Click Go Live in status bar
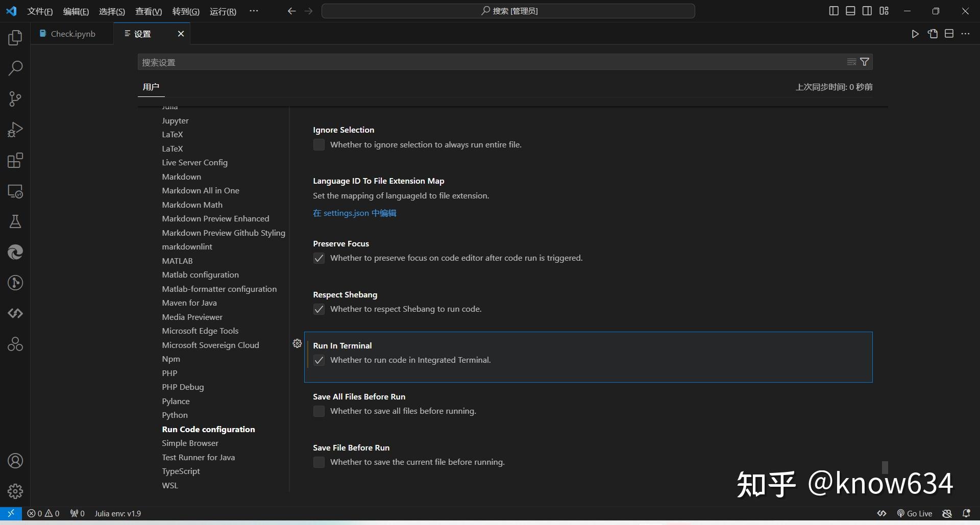The width and height of the screenshot is (980, 525). 915,513
